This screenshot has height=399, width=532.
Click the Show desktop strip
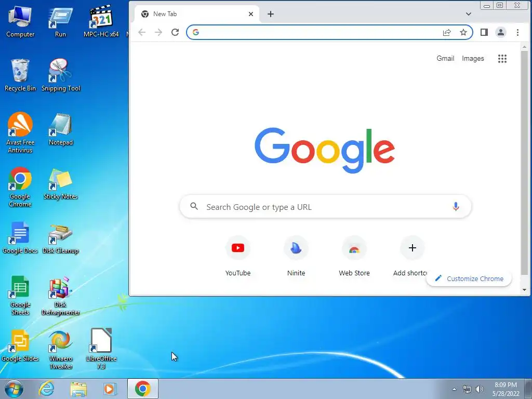[x=528, y=389]
